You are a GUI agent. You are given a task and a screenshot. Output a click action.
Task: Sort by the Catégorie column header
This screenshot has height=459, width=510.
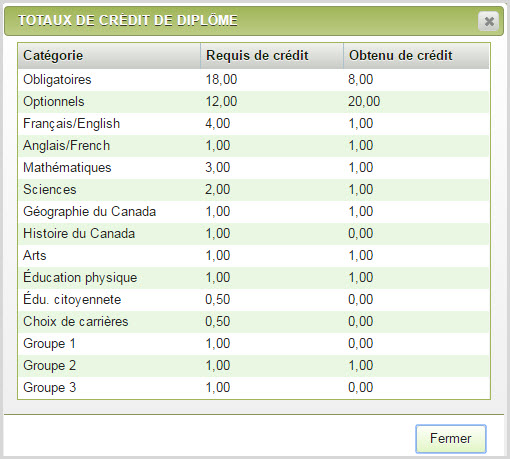click(109, 56)
